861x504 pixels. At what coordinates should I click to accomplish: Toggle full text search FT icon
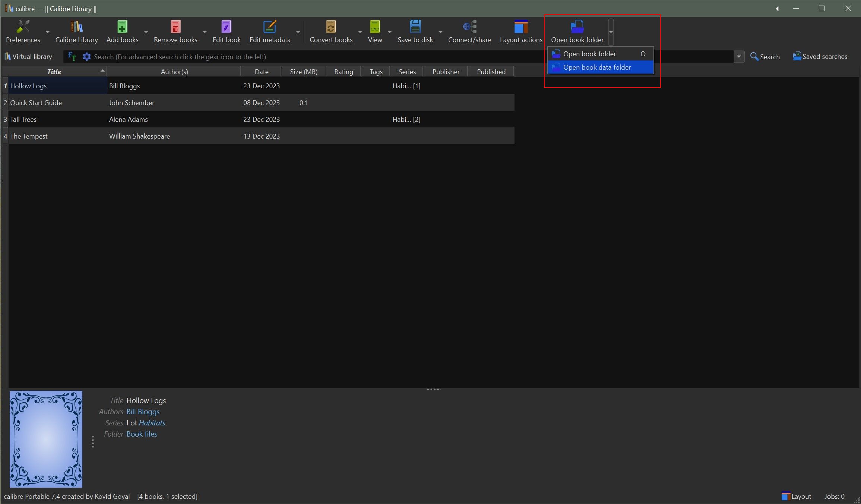[72, 57]
